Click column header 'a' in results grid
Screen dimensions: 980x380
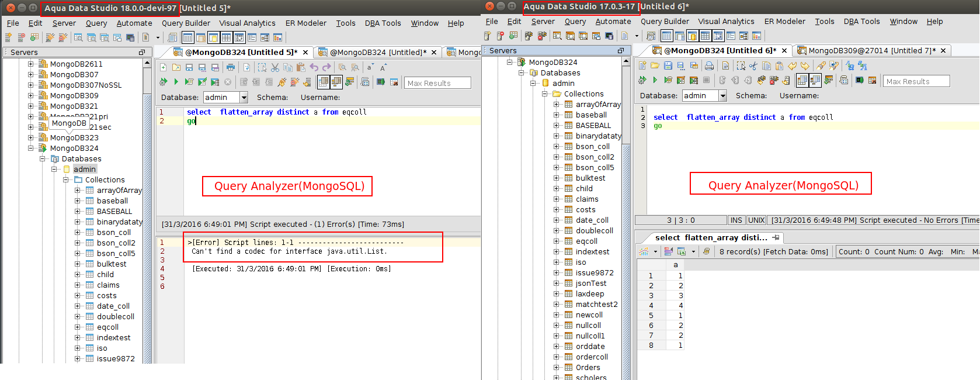(x=676, y=265)
